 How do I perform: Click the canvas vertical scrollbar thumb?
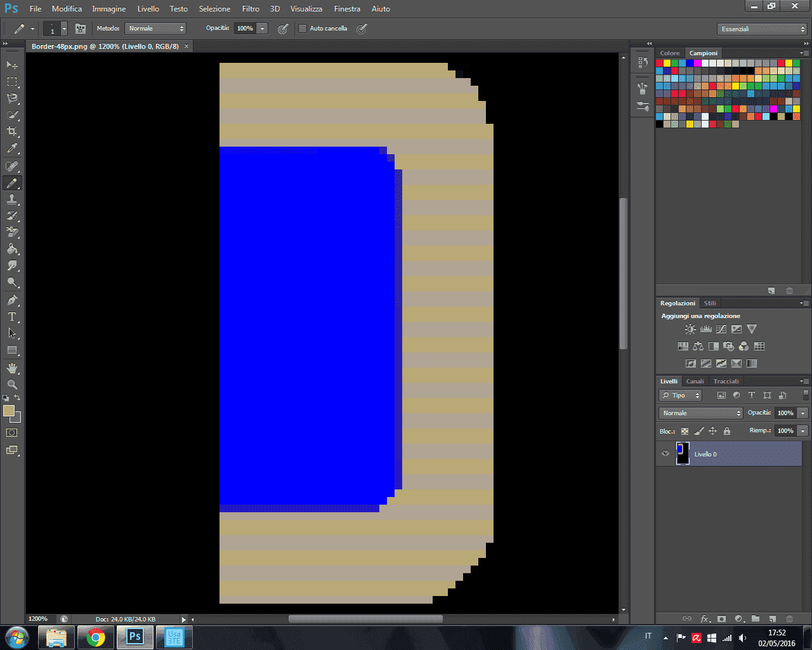point(623,274)
